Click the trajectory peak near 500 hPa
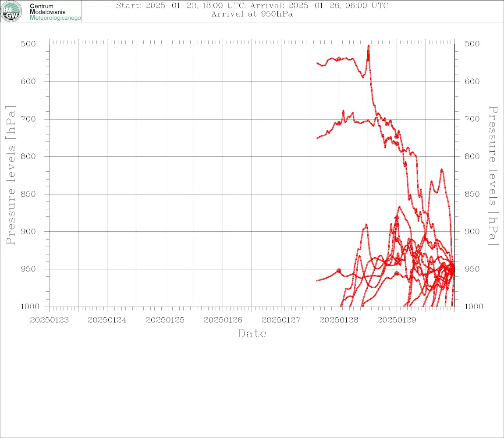 pyautogui.click(x=368, y=46)
